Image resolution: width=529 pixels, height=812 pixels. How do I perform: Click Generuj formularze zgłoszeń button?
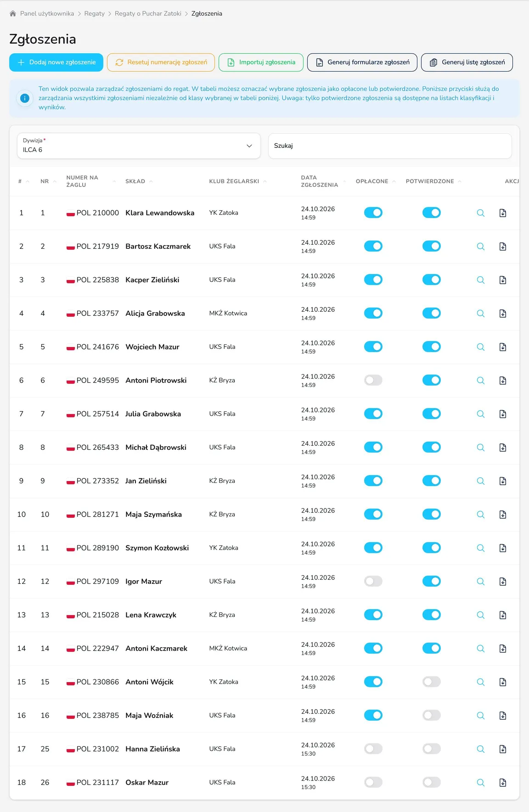[362, 62]
